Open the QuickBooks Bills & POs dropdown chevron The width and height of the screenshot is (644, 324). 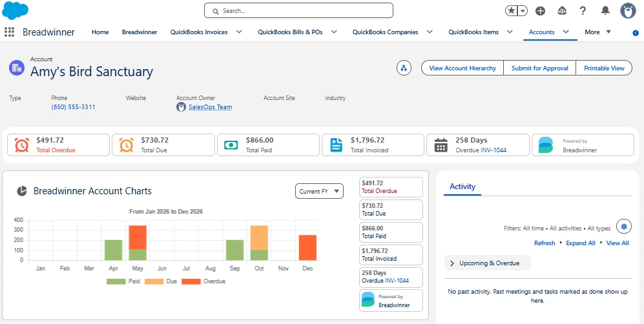334,32
